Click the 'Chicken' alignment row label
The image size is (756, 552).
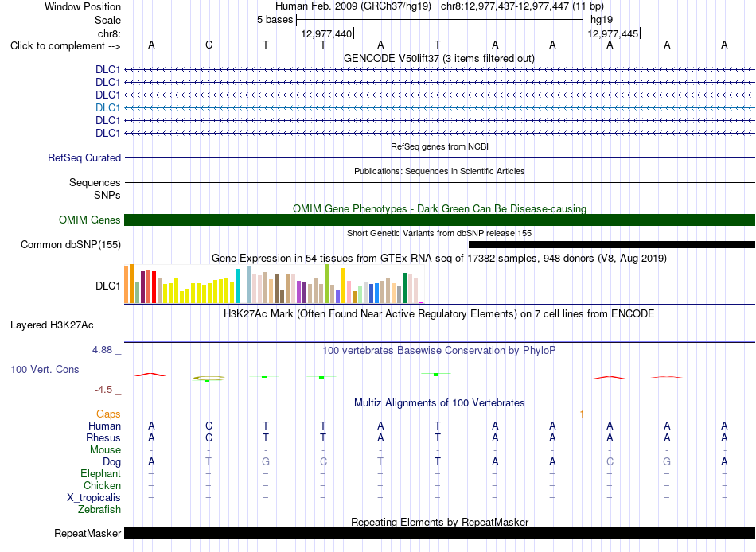tap(102, 485)
